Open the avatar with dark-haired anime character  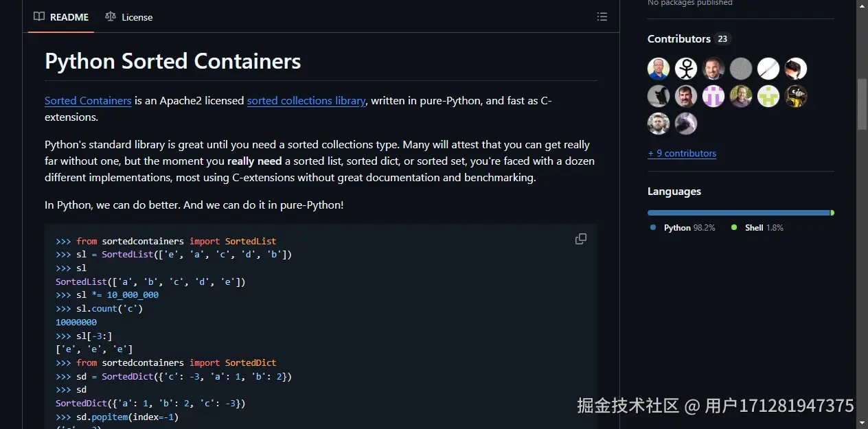(796, 69)
